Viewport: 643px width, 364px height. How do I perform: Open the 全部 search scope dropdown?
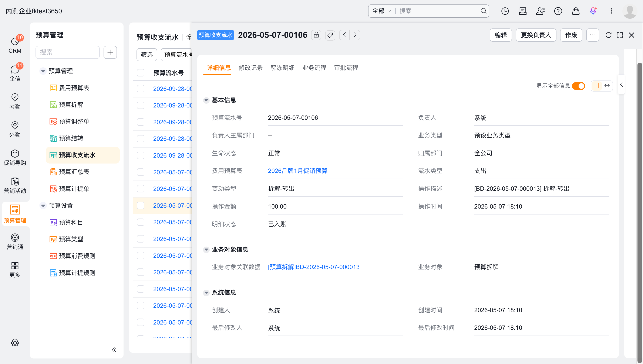coord(381,11)
